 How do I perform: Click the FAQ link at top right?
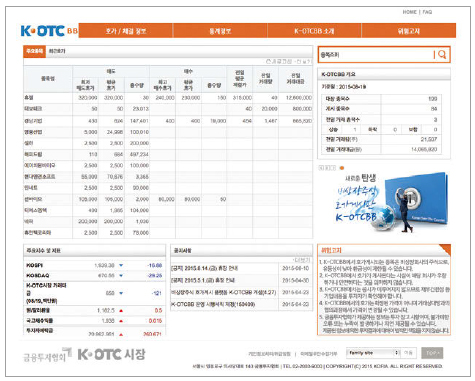(x=427, y=12)
